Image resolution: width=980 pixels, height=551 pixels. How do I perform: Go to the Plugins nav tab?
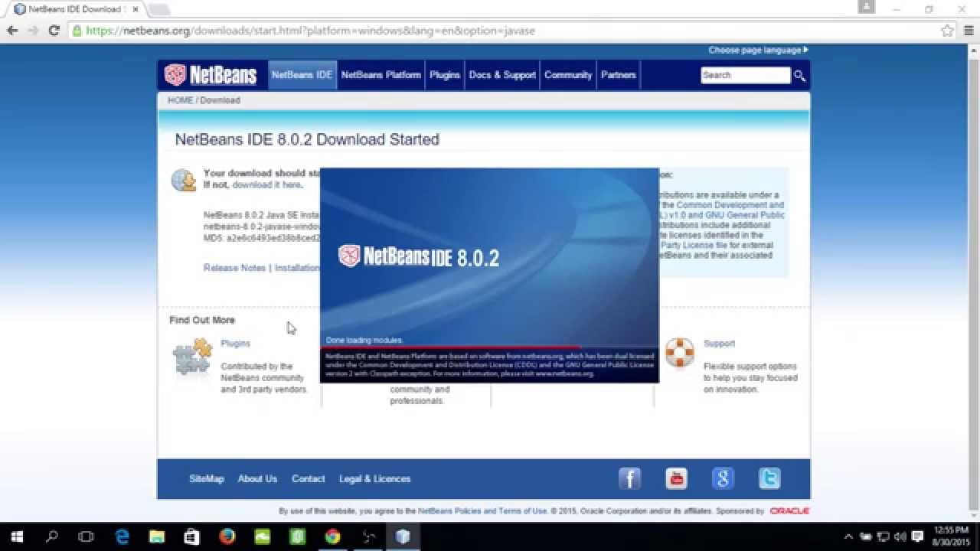pyautogui.click(x=444, y=75)
